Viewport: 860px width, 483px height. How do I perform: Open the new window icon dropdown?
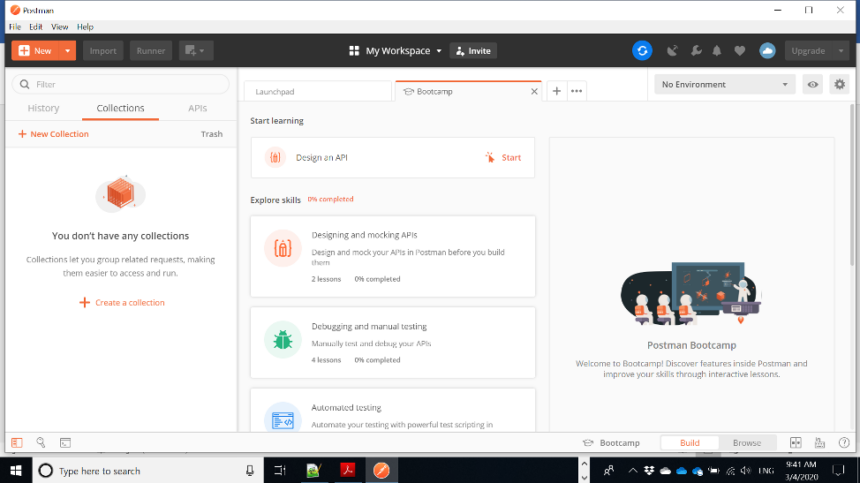[x=195, y=50]
